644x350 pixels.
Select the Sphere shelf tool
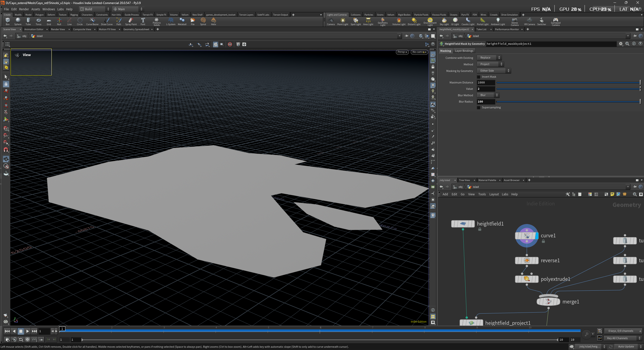[x=18, y=21]
